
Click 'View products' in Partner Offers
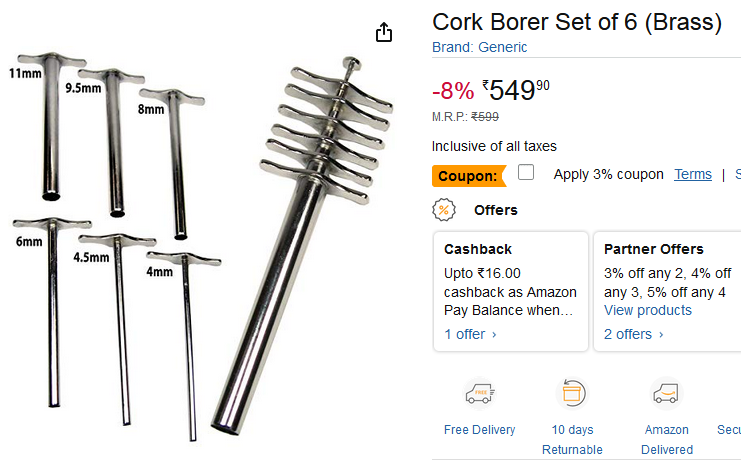[648, 310]
